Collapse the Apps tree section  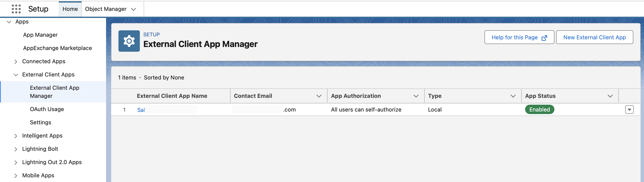pyautogui.click(x=9, y=22)
